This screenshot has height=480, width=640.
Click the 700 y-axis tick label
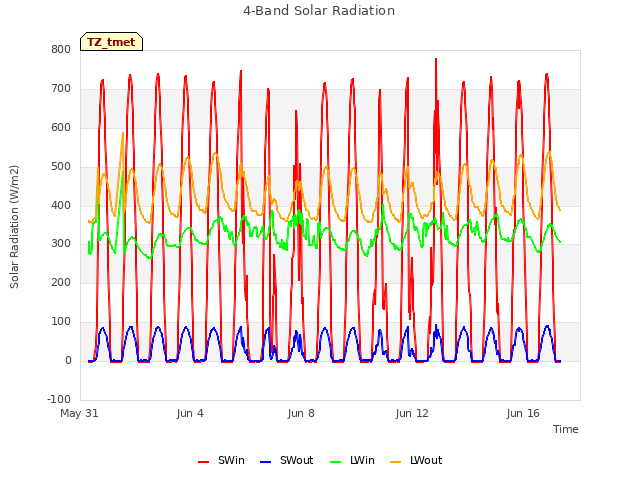(x=61, y=89)
